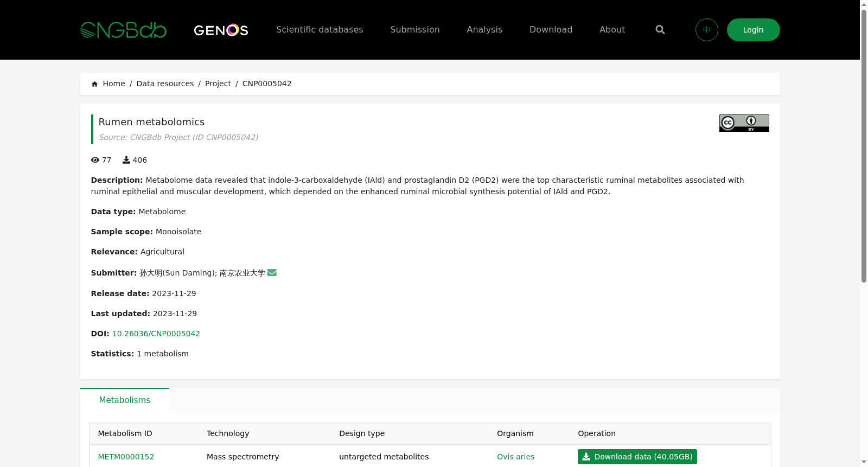Click the Last updated 2023-11-29 value

175,314
